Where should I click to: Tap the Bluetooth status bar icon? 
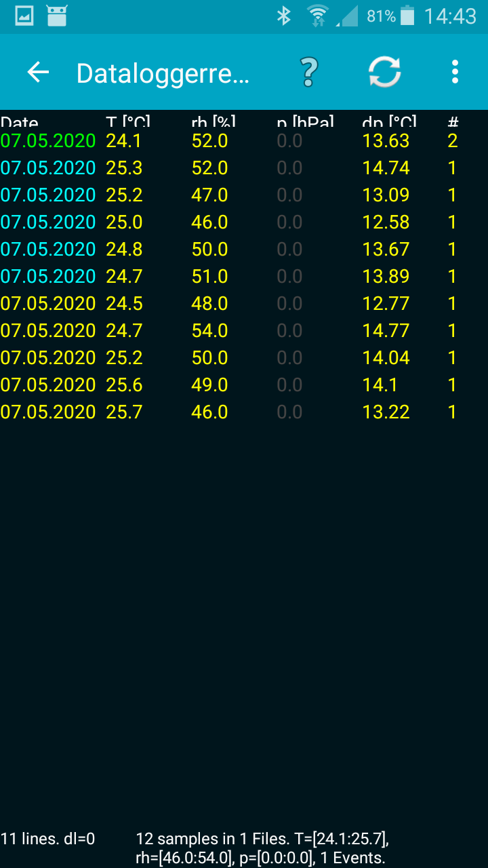(x=284, y=16)
